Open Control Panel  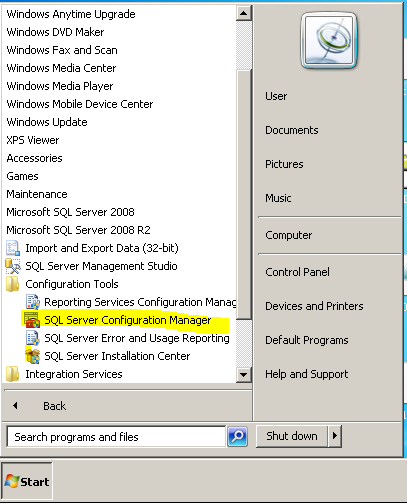point(297,272)
